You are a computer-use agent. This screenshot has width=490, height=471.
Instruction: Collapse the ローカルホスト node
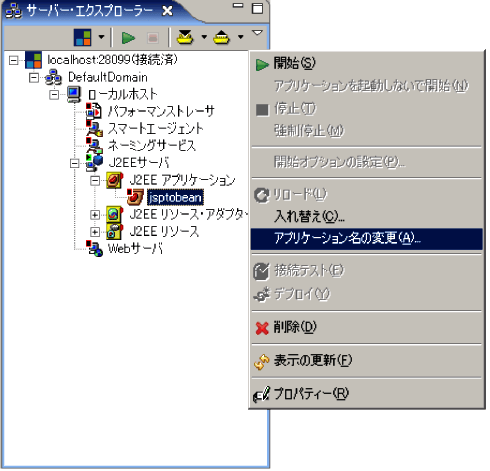54,95
